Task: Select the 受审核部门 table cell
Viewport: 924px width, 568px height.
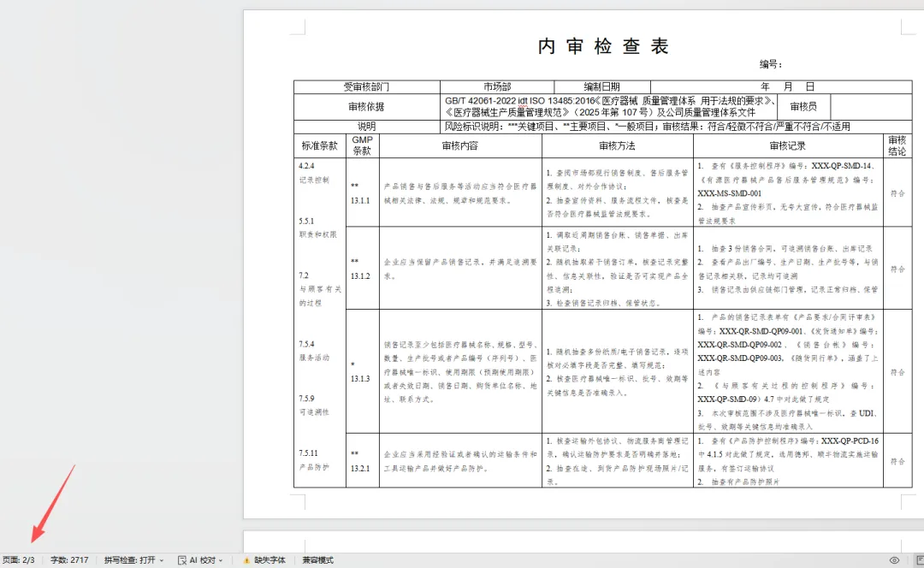Action: tap(366, 86)
